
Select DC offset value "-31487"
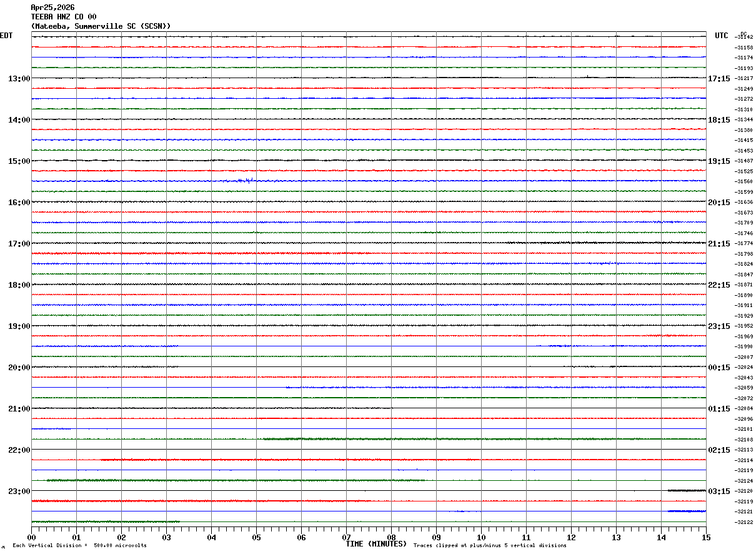[744, 161]
